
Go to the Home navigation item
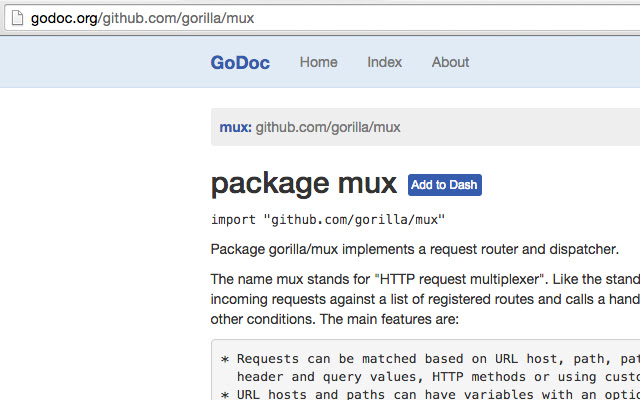pyautogui.click(x=318, y=62)
